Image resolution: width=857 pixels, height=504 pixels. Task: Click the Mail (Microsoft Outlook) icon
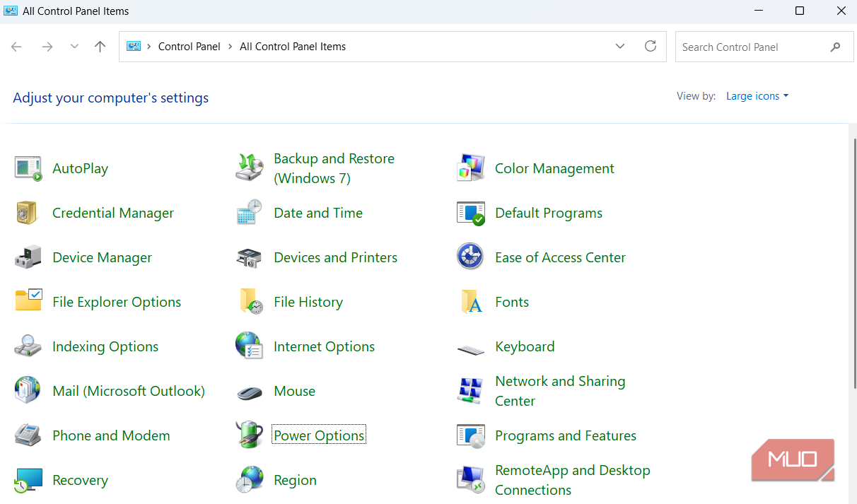click(x=28, y=390)
